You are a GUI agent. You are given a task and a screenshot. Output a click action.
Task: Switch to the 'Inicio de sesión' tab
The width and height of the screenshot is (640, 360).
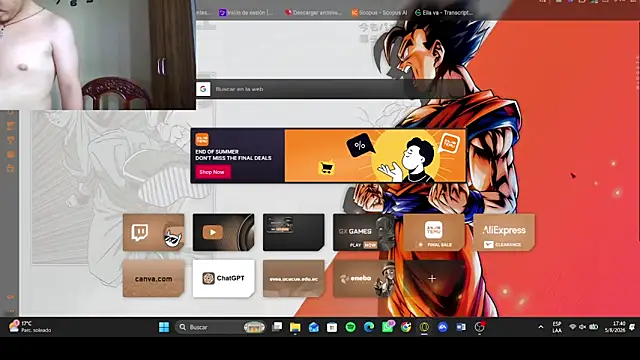[246, 13]
